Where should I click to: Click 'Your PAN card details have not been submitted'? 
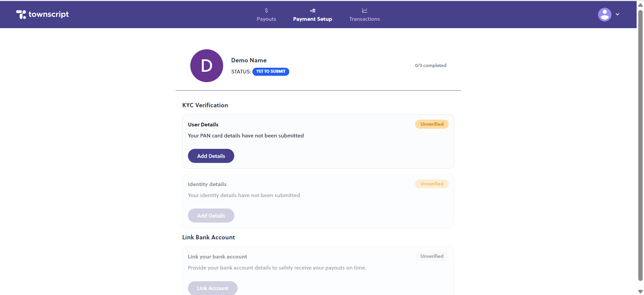(246, 135)
